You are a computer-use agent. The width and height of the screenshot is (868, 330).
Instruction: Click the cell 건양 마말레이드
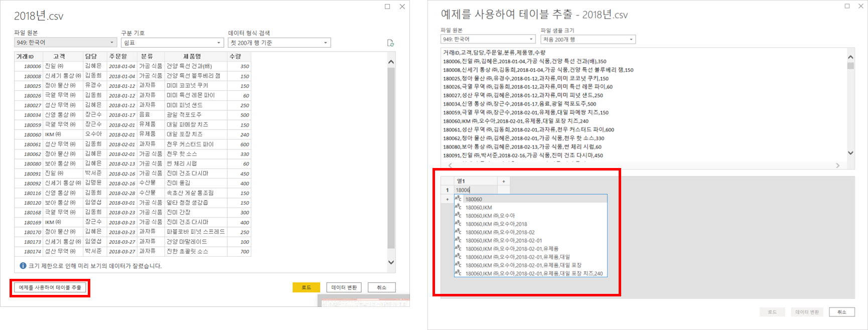(196, 241)
